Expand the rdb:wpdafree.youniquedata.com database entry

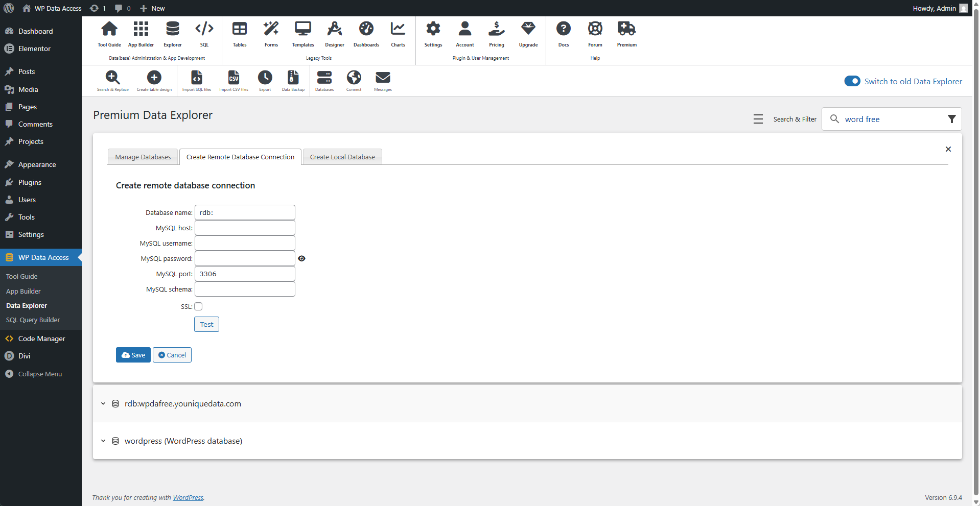coord(103,403)
